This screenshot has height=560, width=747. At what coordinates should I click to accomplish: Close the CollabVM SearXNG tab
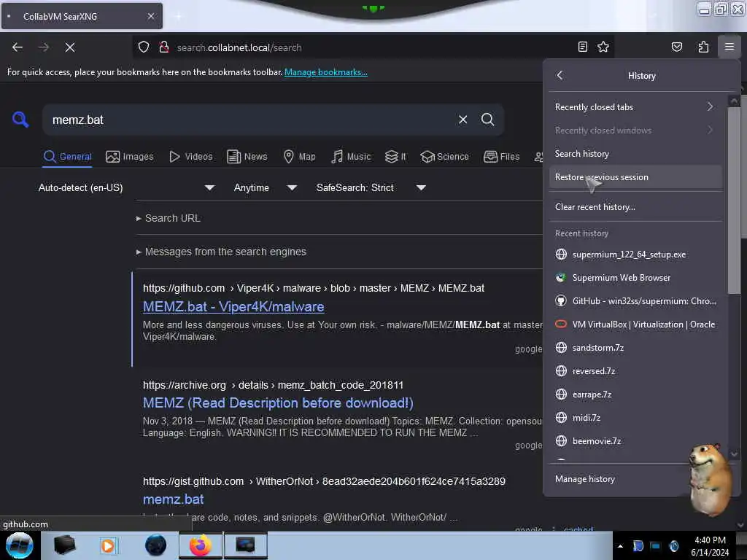(150, 16)
